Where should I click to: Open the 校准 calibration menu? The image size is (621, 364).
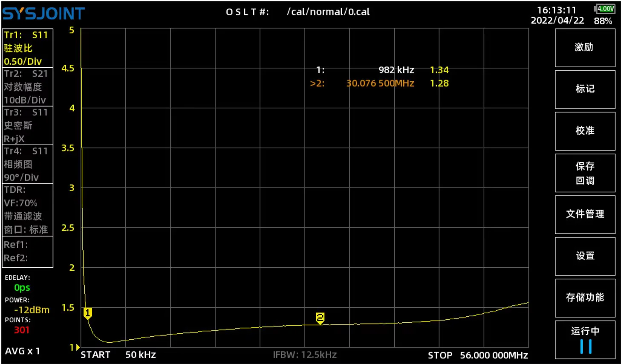[x=585, y=131]
